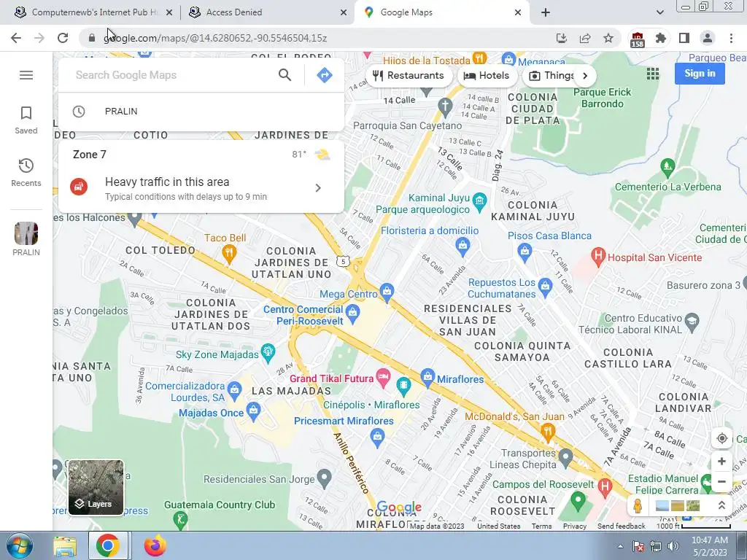
Task: Go back to previous page
Action: [x=16, y=38]
